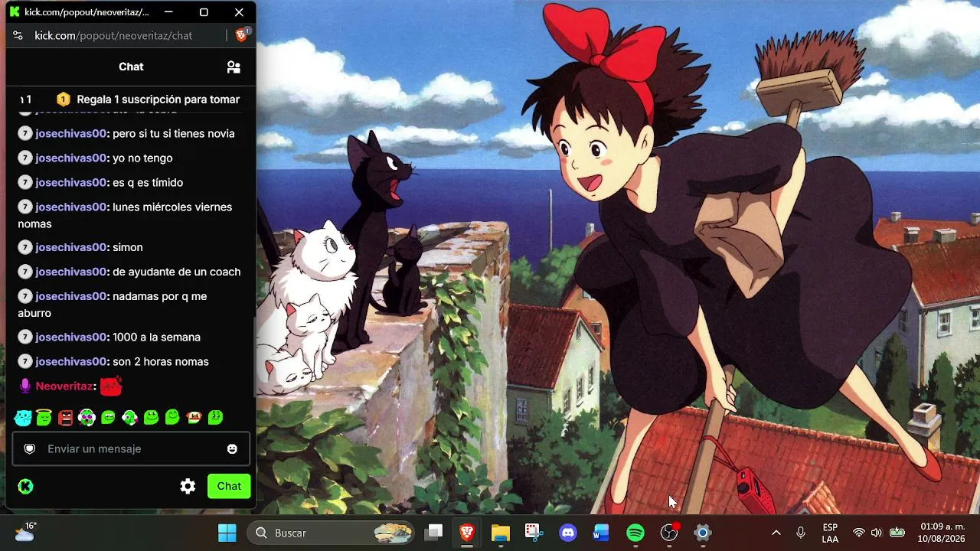Click the message "pero si tu si tienes novia"
980x551 pixels.
coord(174,133)
